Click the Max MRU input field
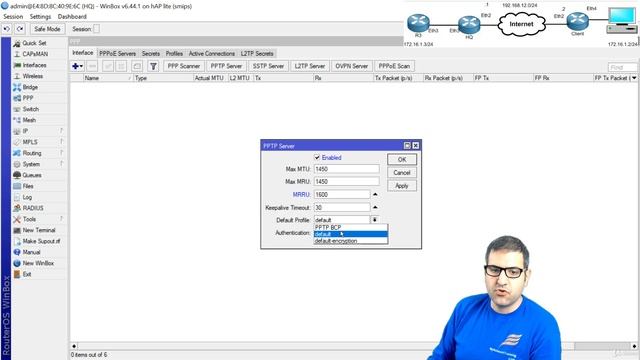640x360 pixels. click(x=347, y=182)
